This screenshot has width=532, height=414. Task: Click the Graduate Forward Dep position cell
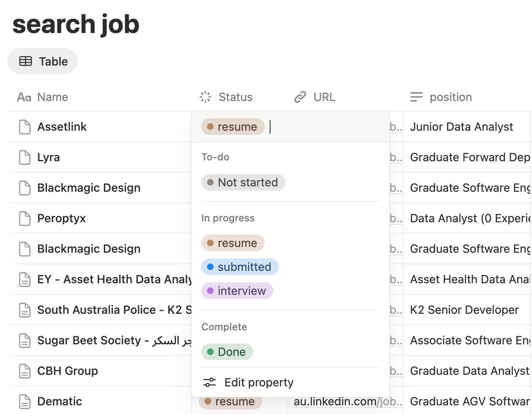[x=470, y=157]
